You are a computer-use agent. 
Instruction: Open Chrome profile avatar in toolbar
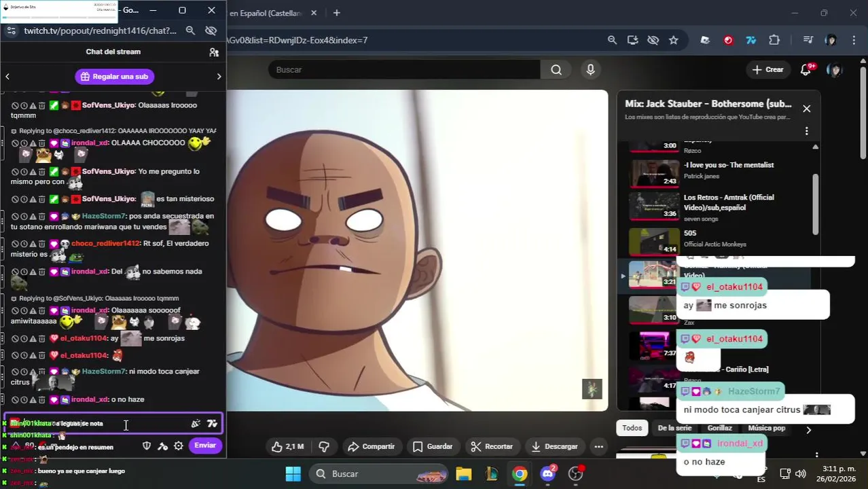[831, 40]
